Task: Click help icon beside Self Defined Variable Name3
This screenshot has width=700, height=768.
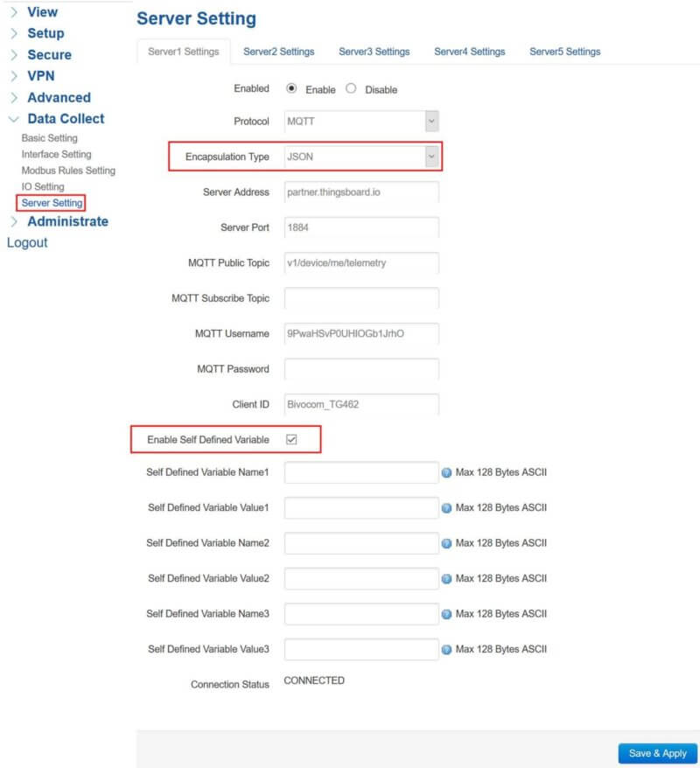Action: click(x=446, y=614)
